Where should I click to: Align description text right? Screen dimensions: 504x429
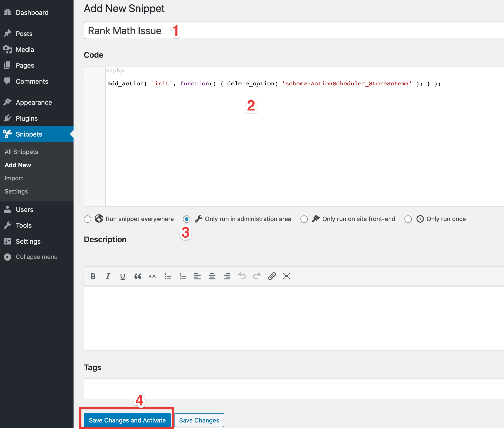click(x=227, y=276)
